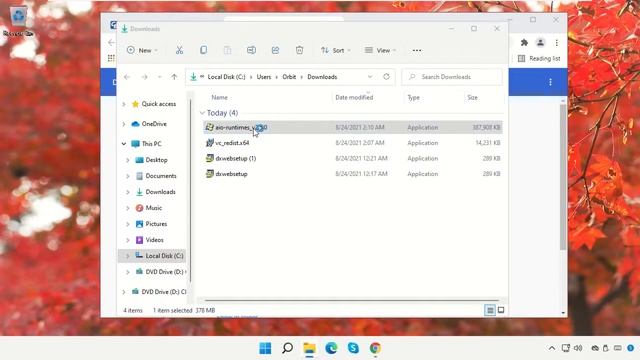The width and height of the screenshot is (640, 360).
Task: Open the Sort dropdown
Action: 336,50
